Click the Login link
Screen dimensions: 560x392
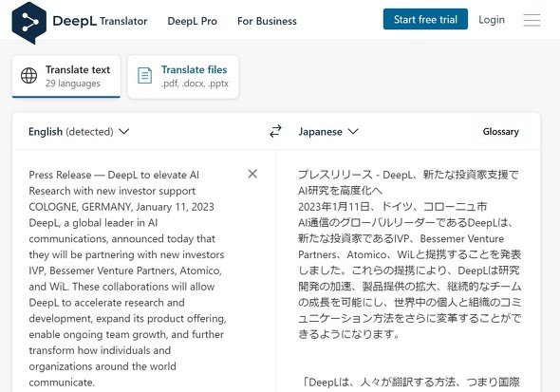(x=492, y=20)
